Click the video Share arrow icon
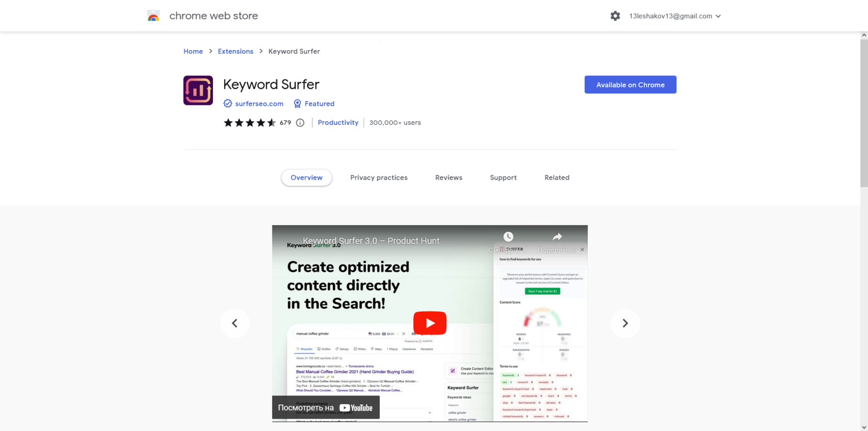 pyautogui.click(x=557, y=237)
